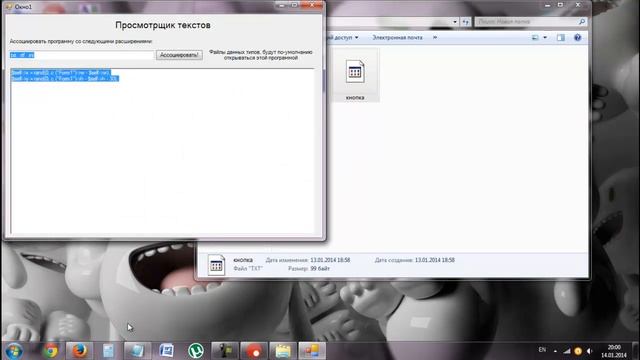This screenshot has width=640, height=360.
Task: Close the Окно1 window
Action: point(312,5)
